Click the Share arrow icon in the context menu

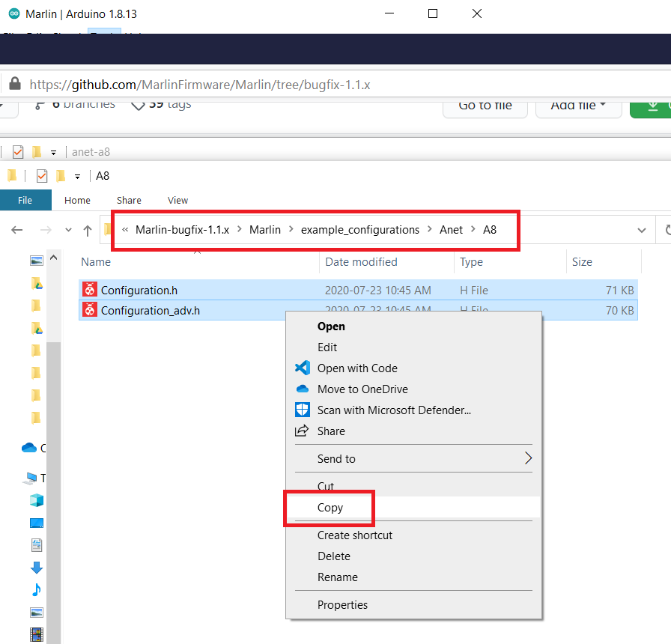click(x=302, y=431)
